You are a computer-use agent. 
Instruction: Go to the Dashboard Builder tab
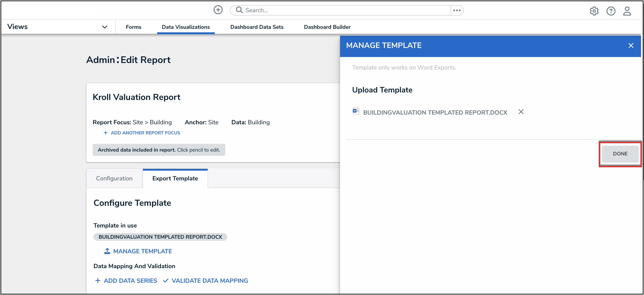(x=327, y=27)
